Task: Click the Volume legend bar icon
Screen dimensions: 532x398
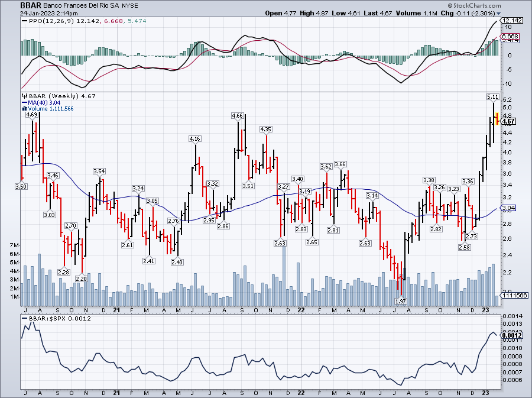Action: click(24, 109)
